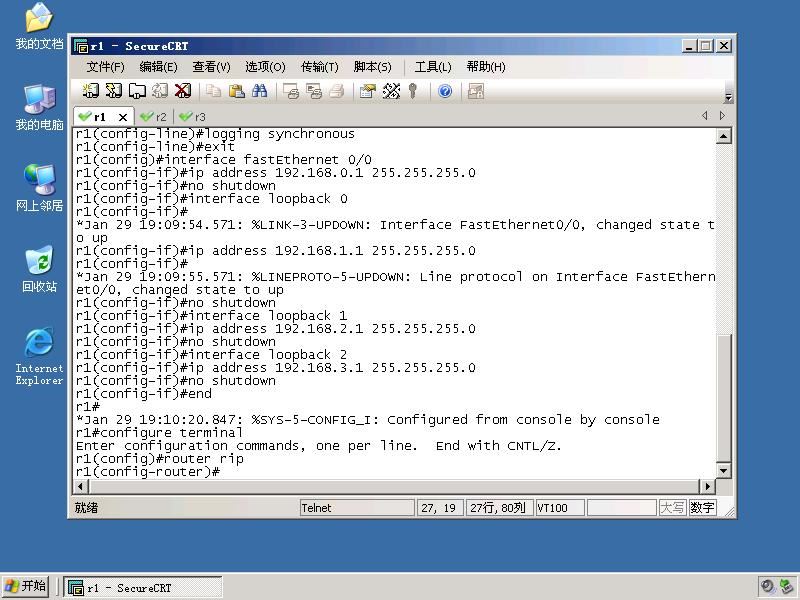Screen dimensions: 800x600
Task: Open the 帮助(H) menu
Action: (486, 67)
